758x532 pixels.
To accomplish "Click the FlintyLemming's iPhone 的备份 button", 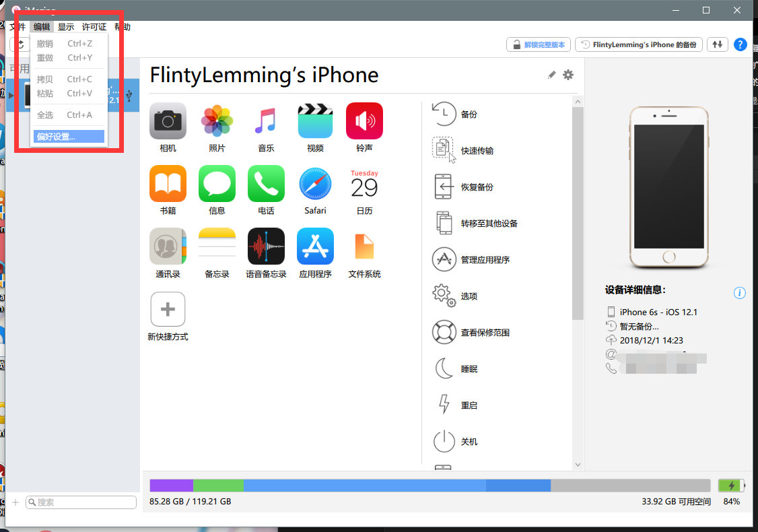I will 638,44.
